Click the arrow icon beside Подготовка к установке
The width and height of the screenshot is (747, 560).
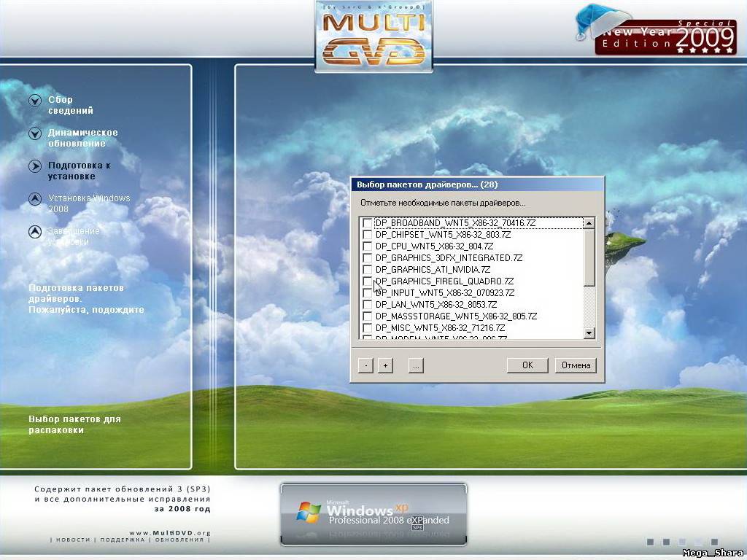pos(35,166)
